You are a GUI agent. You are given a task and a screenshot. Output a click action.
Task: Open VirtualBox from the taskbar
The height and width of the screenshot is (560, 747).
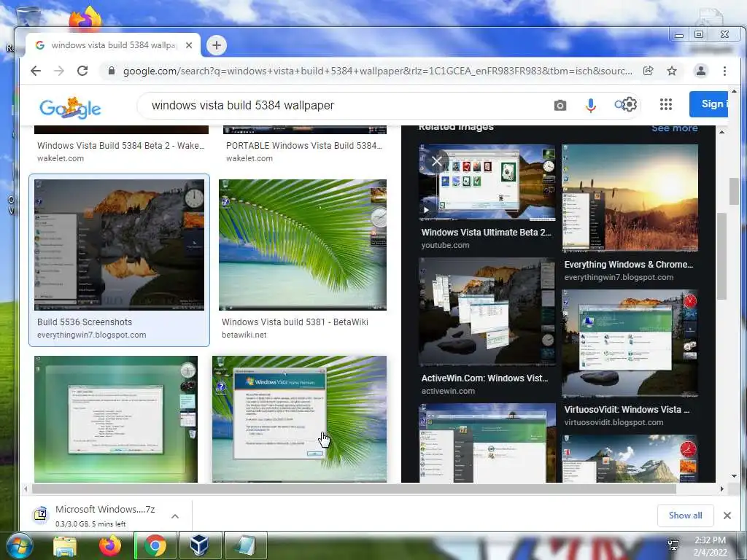(x=200, y=545)
